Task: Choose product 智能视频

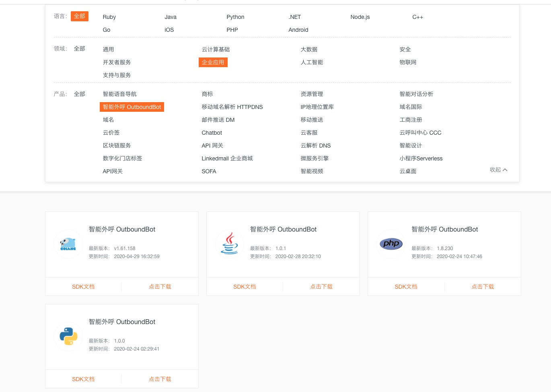Action: tap(312, 171)
